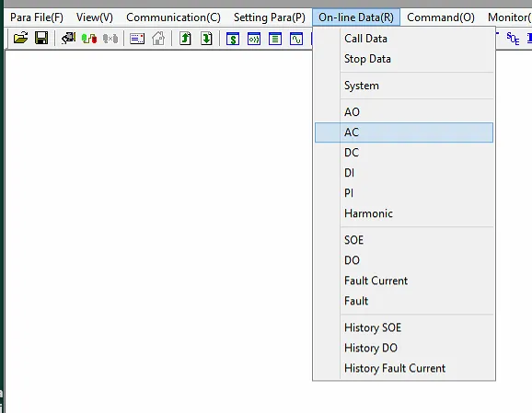Choose PI menu entry
This screenshot has width=532, height=413.
[404, 193]
